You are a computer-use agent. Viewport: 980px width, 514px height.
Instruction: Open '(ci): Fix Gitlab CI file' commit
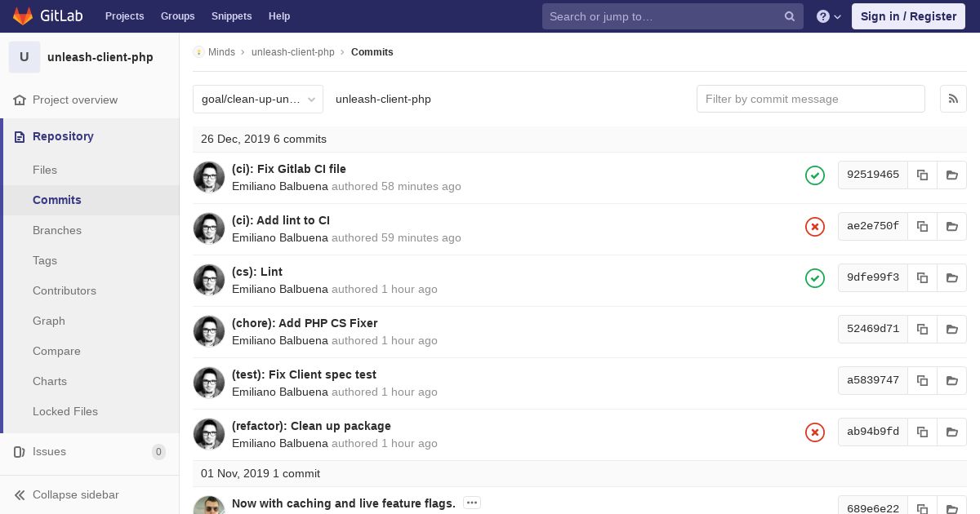pos(289,169)
